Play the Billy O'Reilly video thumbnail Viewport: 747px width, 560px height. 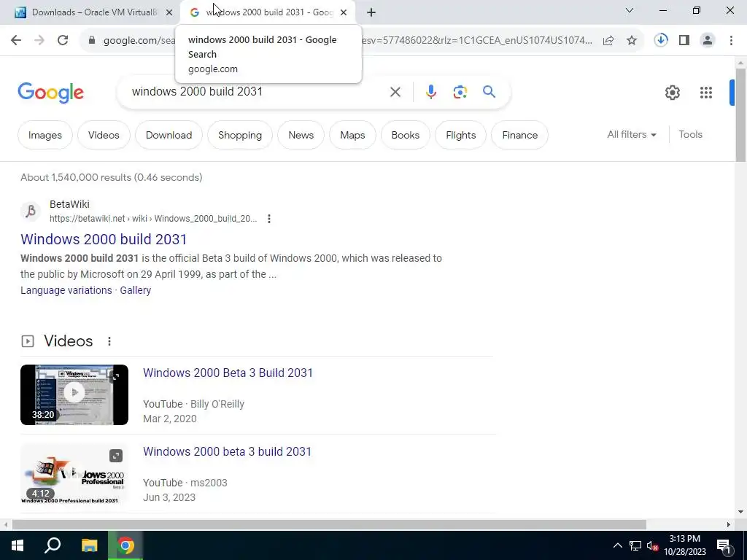click(74, 394)
